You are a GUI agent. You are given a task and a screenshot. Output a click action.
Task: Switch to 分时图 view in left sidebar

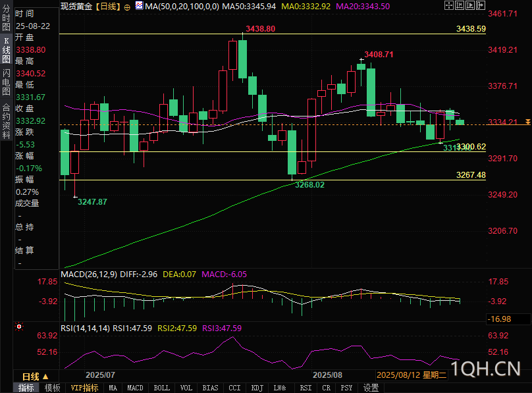click(6, 18)
